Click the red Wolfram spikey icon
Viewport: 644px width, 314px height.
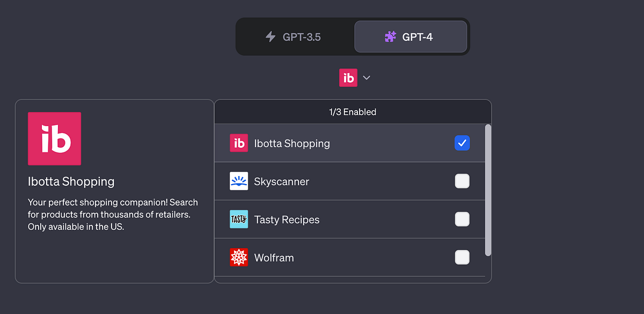(x=238, y=257)
